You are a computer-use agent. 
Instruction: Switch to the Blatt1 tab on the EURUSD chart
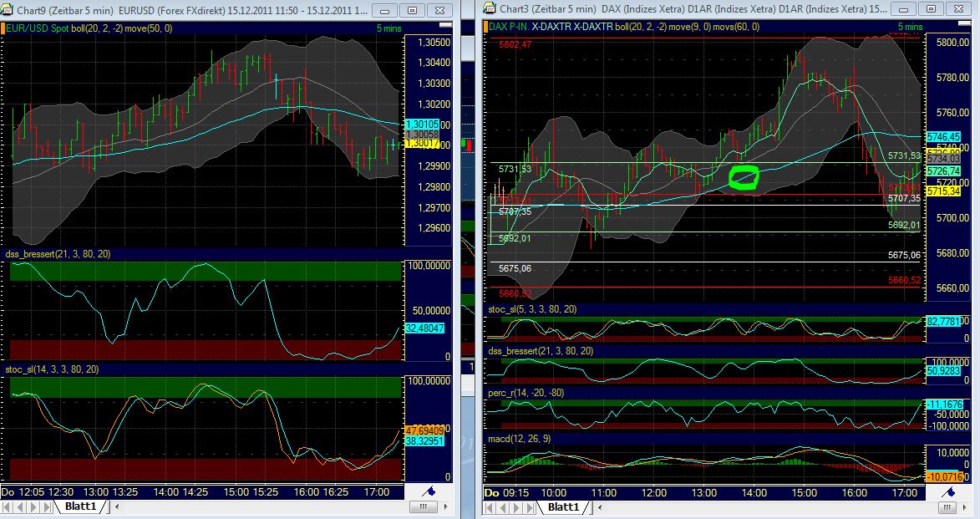80,506
